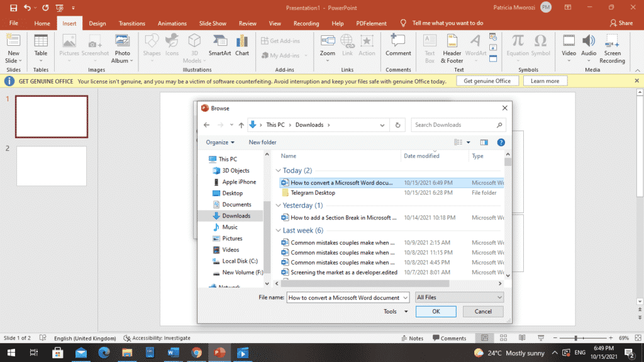Screen dimensions: 644x362
Task: Insert Audio from Media group
Action: (589, 48)
